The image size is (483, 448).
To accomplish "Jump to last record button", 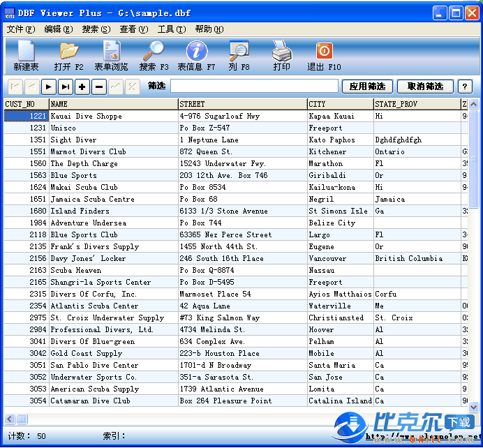I will [66, 87].
